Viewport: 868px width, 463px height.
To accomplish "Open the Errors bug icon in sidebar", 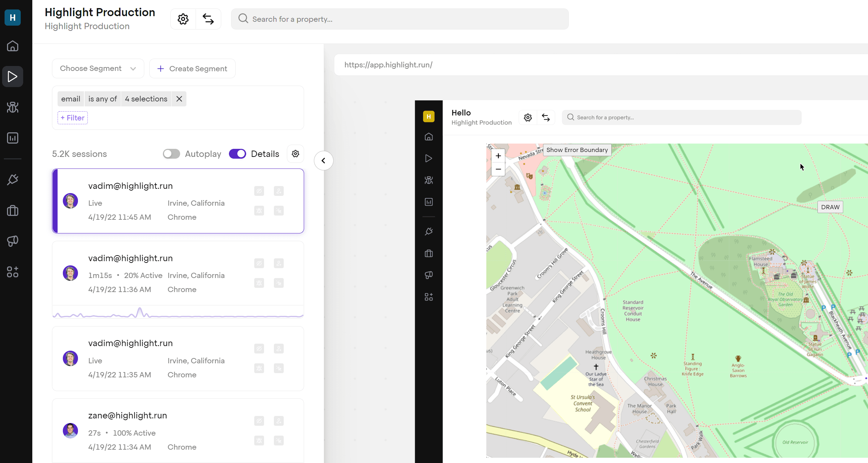I will [x=13, y=107].
